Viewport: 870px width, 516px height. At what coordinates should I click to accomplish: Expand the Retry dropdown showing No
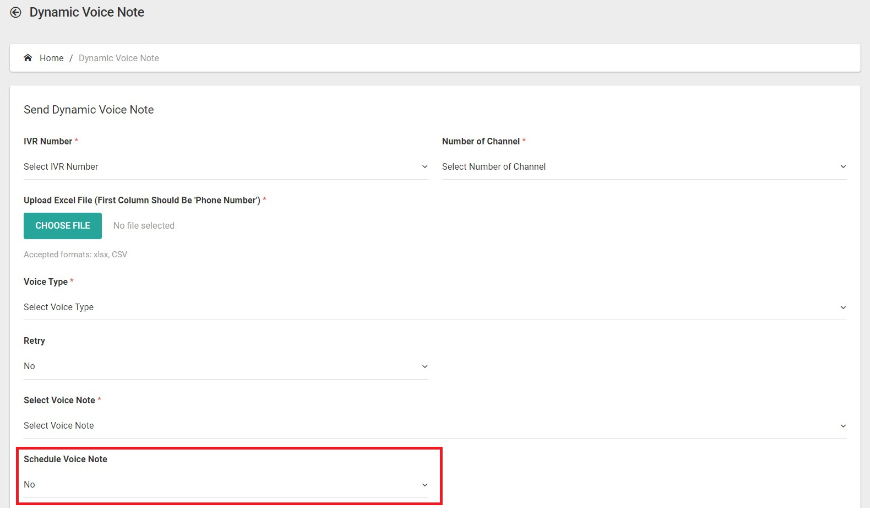226,366
